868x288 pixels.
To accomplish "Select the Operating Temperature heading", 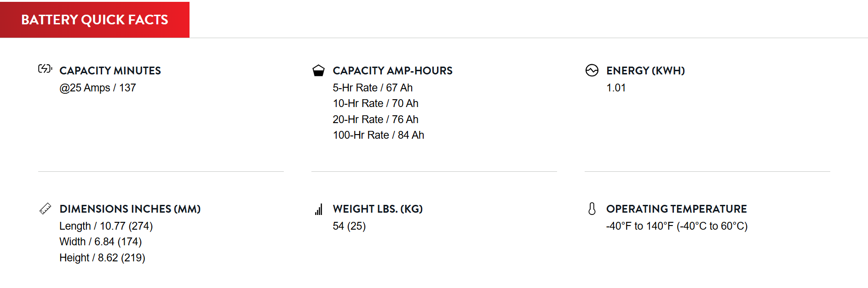I will tap(676, 209).
